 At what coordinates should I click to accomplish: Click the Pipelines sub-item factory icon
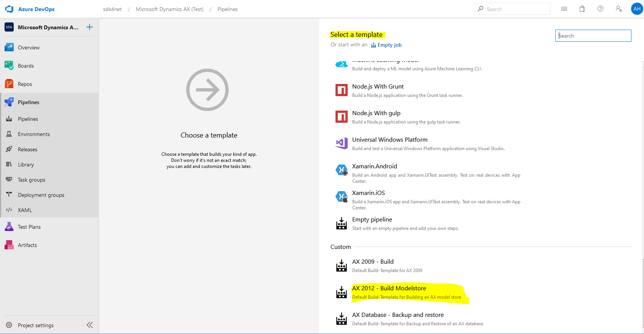click(x=9, y=119)
